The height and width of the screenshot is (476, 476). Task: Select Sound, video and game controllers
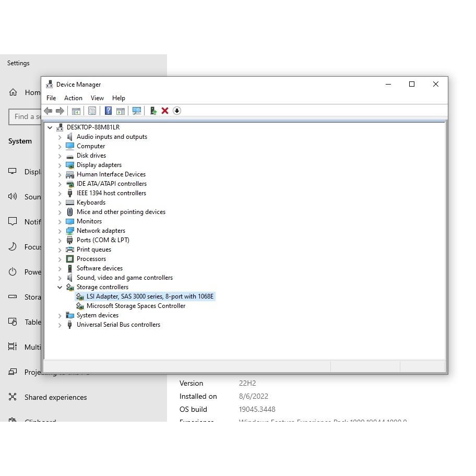124,278
